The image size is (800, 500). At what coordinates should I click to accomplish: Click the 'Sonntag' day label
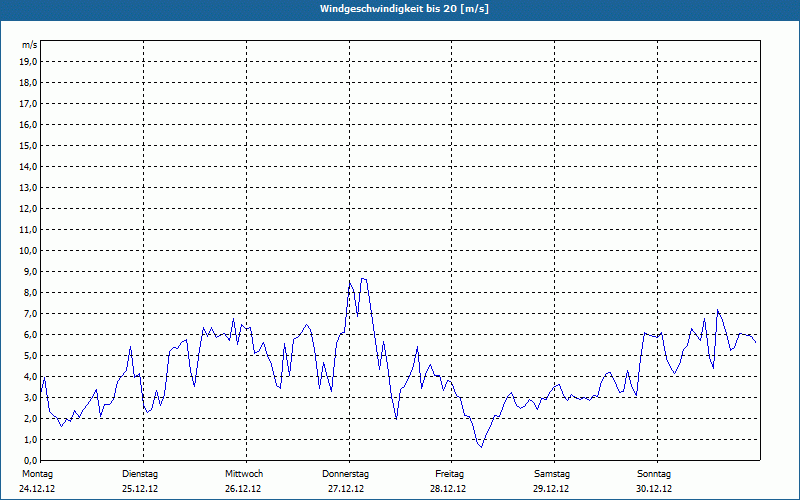(x=654, y=474)
